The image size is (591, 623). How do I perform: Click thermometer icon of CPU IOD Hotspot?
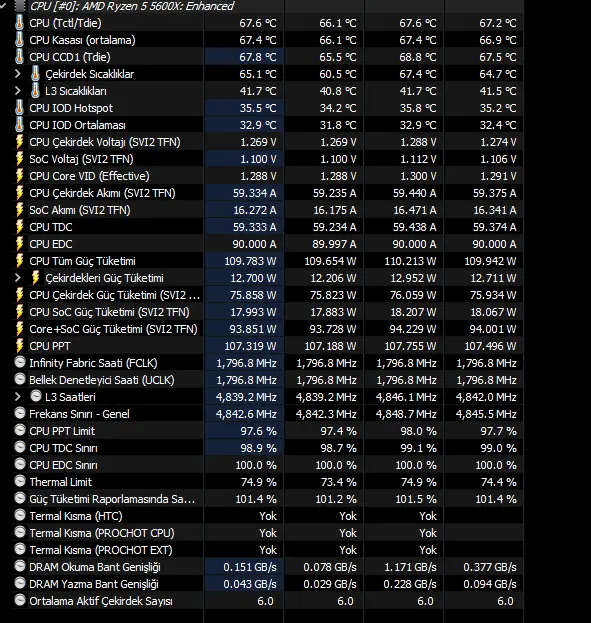click(19, 108)
